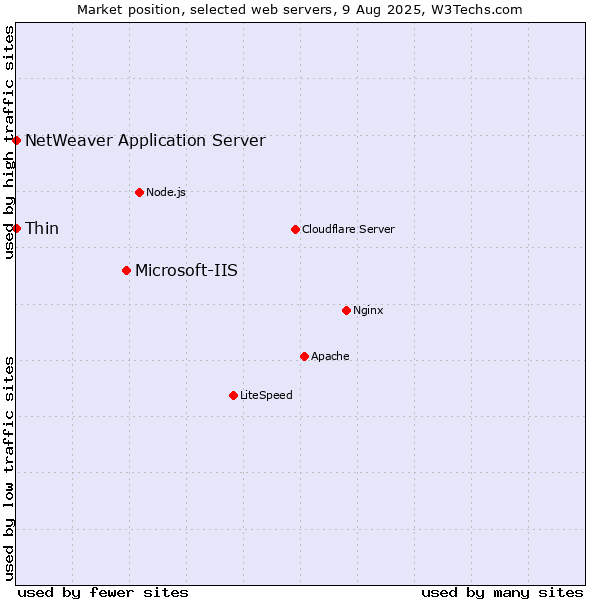Screen dimensions: 600x600
Task: Click the NetWeaver Application Server red dot
Action: coord(16,140)
